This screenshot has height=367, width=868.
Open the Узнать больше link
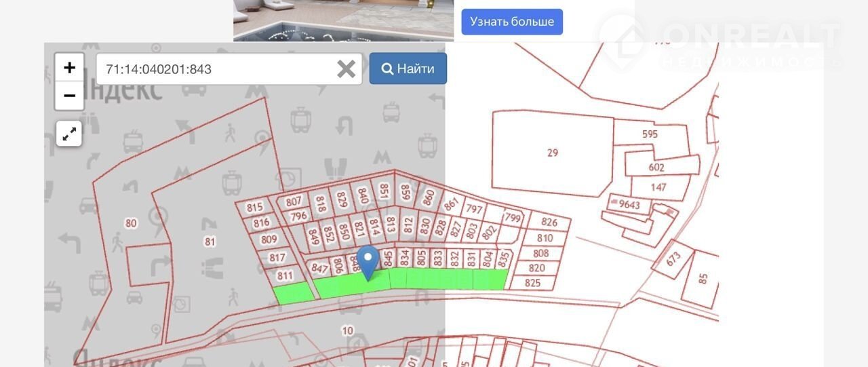[x=512, y=22]
